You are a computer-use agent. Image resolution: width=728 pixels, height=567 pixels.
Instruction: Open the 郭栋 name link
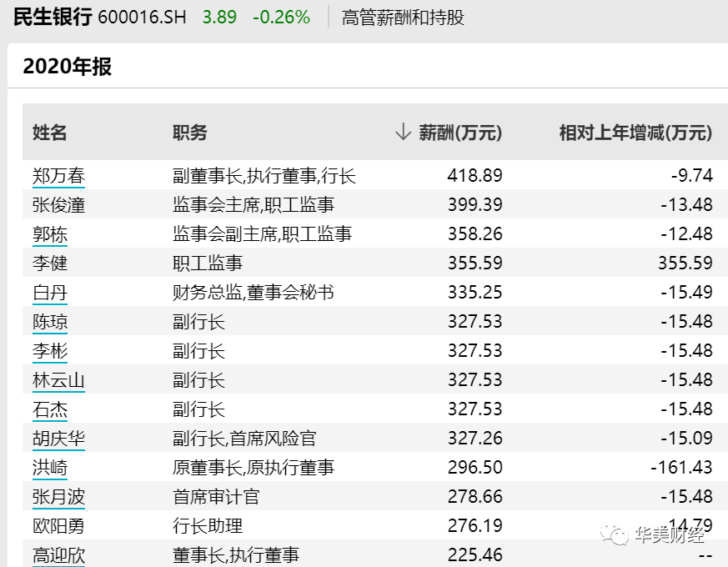50,234
